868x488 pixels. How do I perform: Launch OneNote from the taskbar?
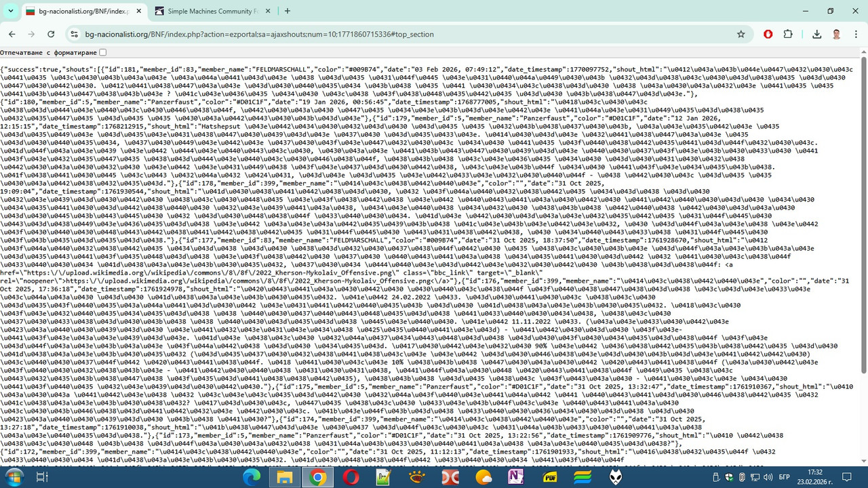pos(516,477)
